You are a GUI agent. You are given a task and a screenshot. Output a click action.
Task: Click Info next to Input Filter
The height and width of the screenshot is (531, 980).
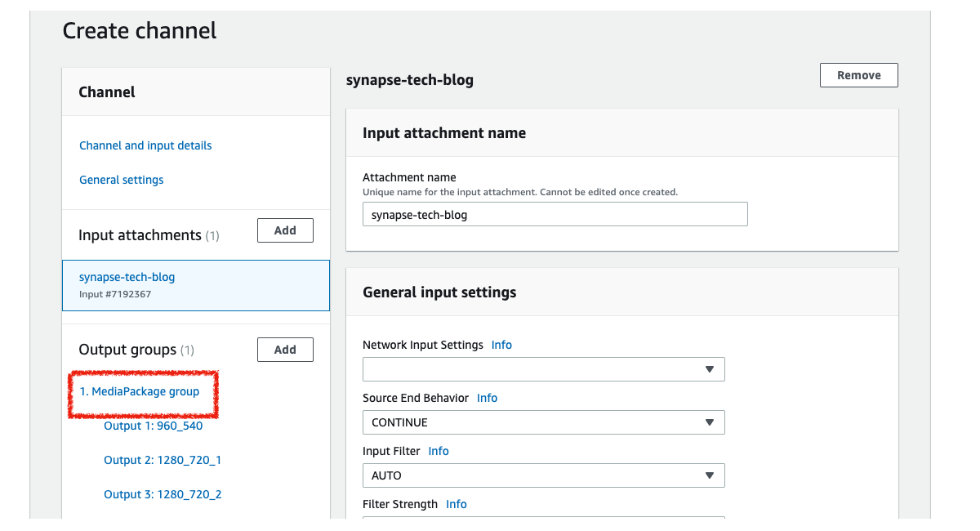439,451
